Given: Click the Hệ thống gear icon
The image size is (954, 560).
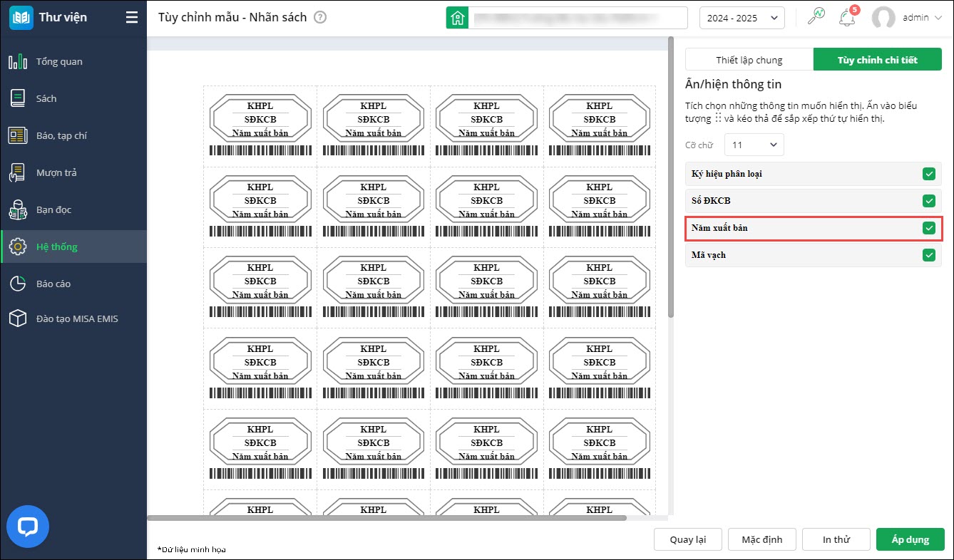Looking at the screenshot, I should tap(18, 247).
